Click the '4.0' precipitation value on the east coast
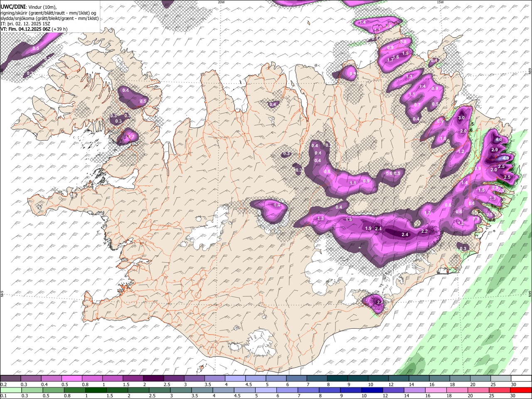 [x=499, y=140]
